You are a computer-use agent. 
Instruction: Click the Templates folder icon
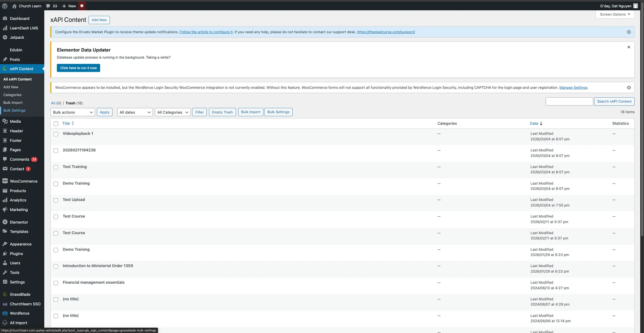(x=5, y=231)
